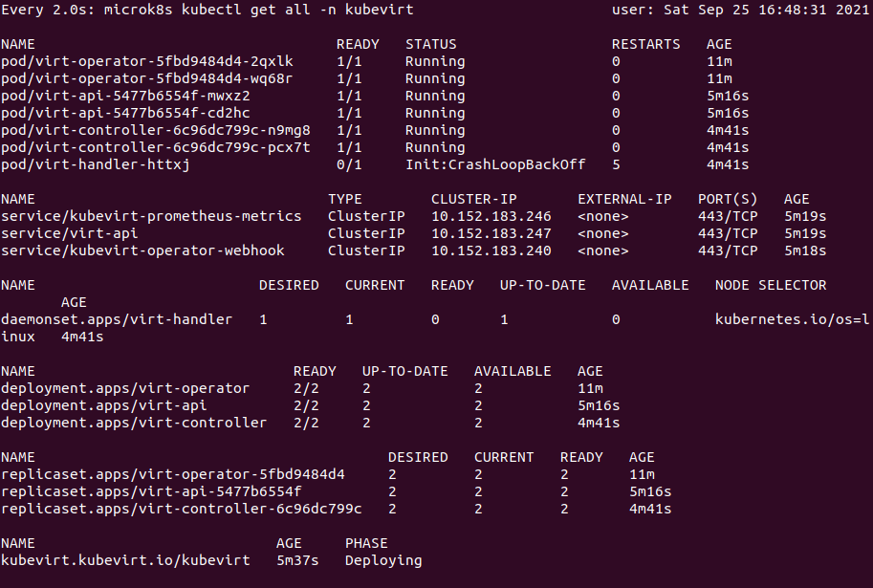The image size is (873, 588).
Task: Click cluster IP 10.152.183.240
Action: 491,251
